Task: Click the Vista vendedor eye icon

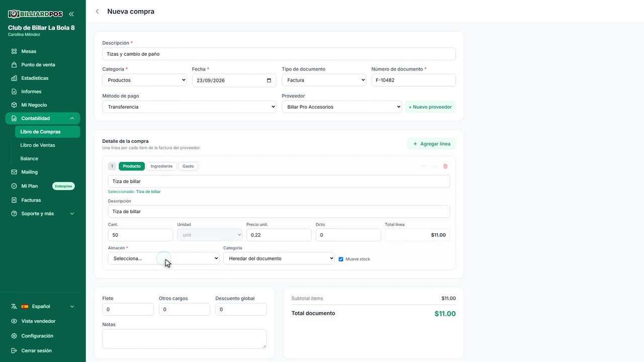Action: tap(14, 321)
